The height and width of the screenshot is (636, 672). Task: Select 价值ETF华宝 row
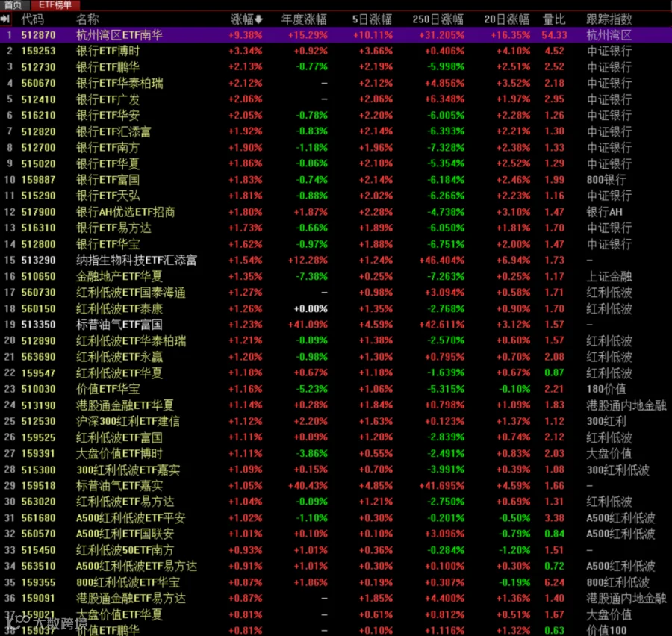pyautogui.click(x=336, y=389)
